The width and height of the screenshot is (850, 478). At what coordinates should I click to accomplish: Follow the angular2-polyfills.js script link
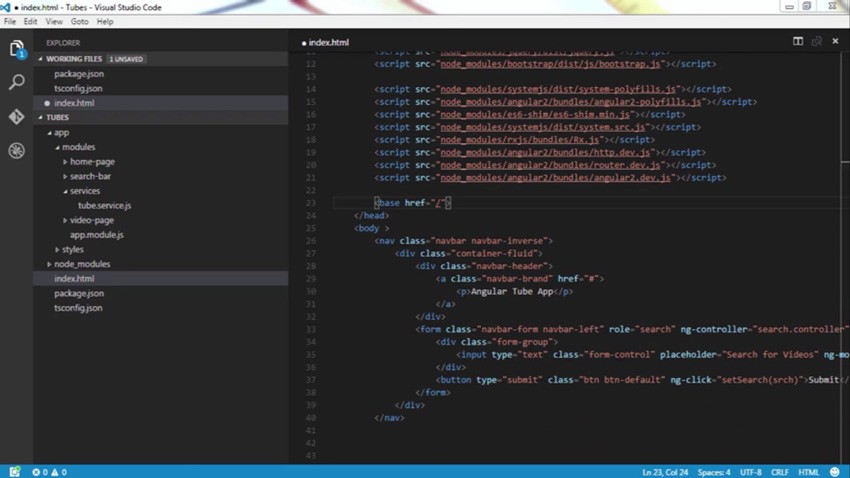(571, 102)
